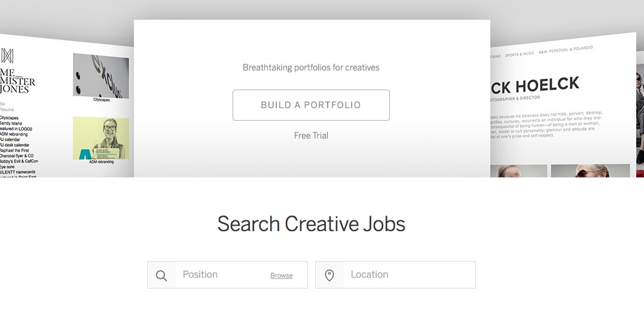Click the location pin icon
Viewport: 644px width, 313px height.
click(x=329, y=275)
